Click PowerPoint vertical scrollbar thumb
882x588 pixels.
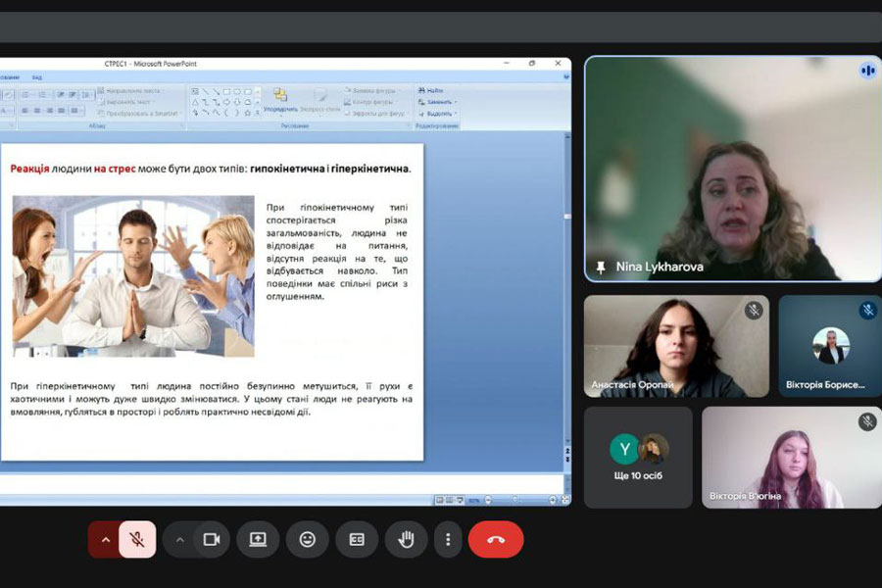(x=567, y=216)
